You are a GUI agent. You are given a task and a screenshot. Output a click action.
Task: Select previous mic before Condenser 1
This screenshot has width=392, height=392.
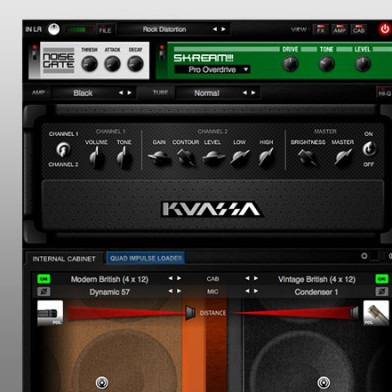coord(247,291)
